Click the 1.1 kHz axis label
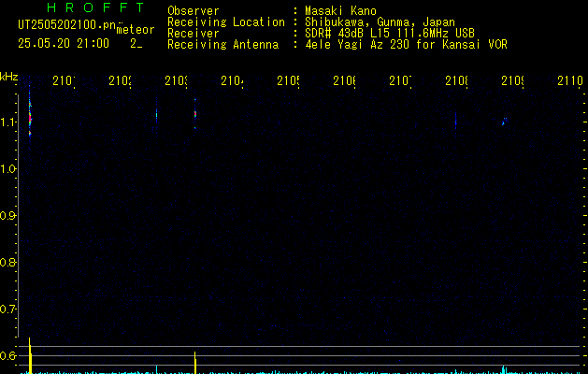 pos(7,122)
